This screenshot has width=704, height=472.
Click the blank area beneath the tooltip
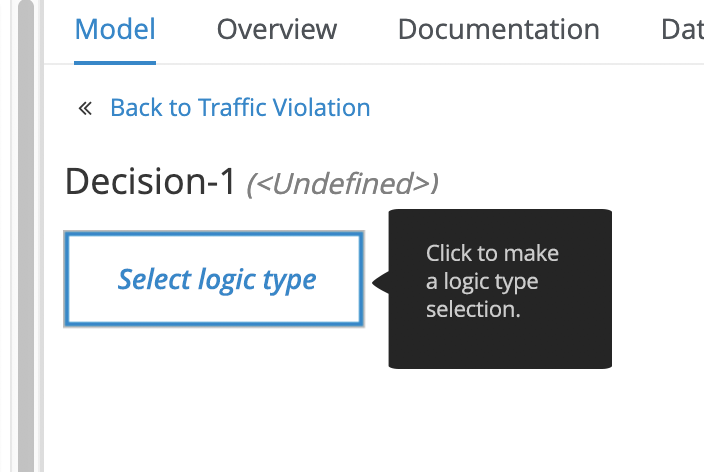(500, 420)
